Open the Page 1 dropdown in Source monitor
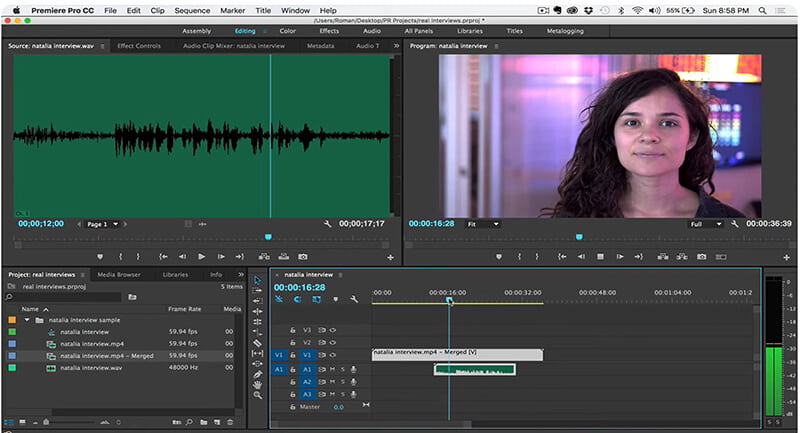This screenshot has width=800, height=433. point(102,224)
